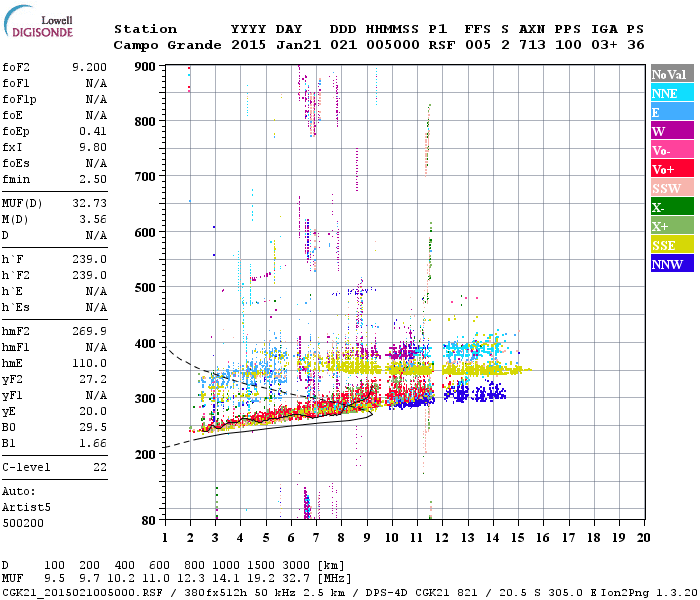The width and height of the screenshot is (700, 600).
Task: Select the SSW legend swatch
Action: 672,188
